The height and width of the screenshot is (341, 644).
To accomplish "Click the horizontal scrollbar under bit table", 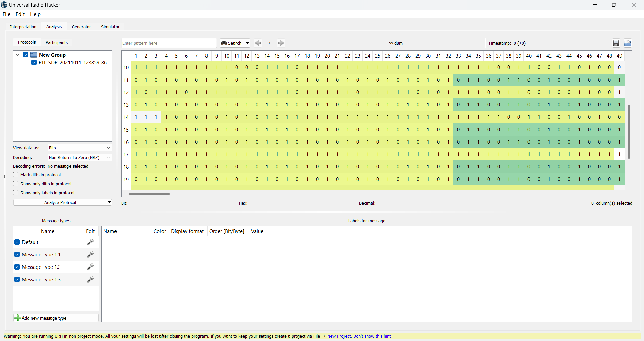I will click(x=149, y=194).
